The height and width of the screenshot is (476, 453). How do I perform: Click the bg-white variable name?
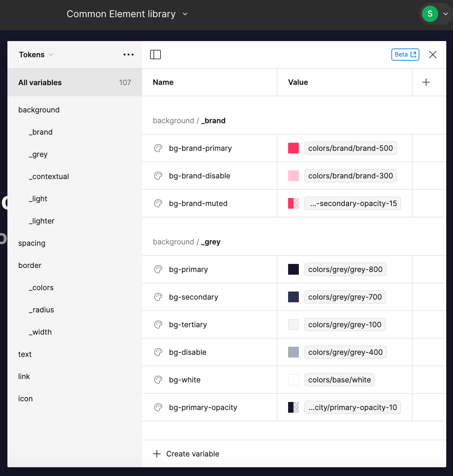click(x=185, y=380)
